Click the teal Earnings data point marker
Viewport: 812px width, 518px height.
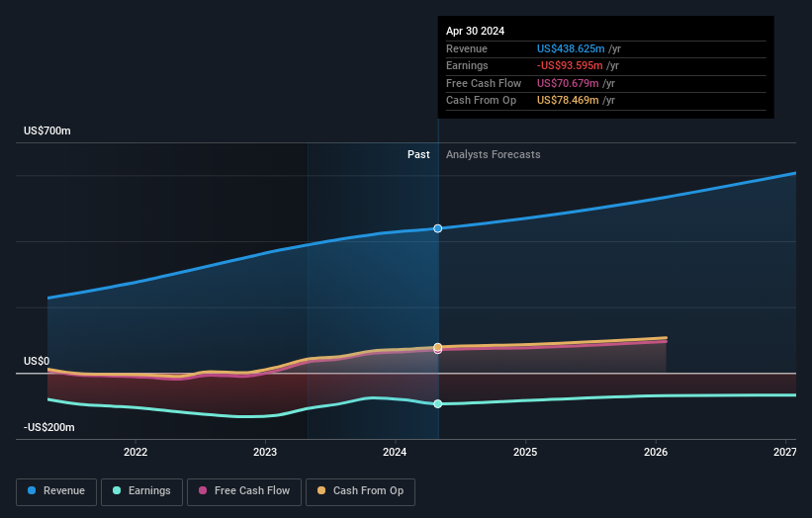click(x=438, y=403)
